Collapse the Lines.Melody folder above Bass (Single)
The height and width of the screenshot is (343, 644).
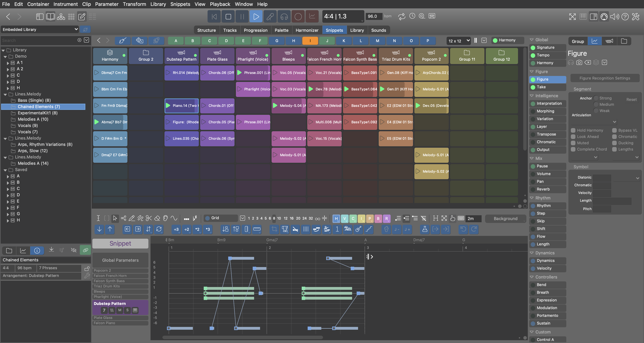click(5, 94)
